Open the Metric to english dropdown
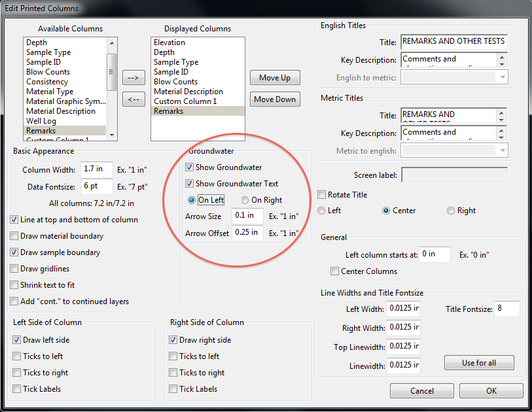Image resolution: width=532 pixels, height=412 pixels. pos(502,150)
